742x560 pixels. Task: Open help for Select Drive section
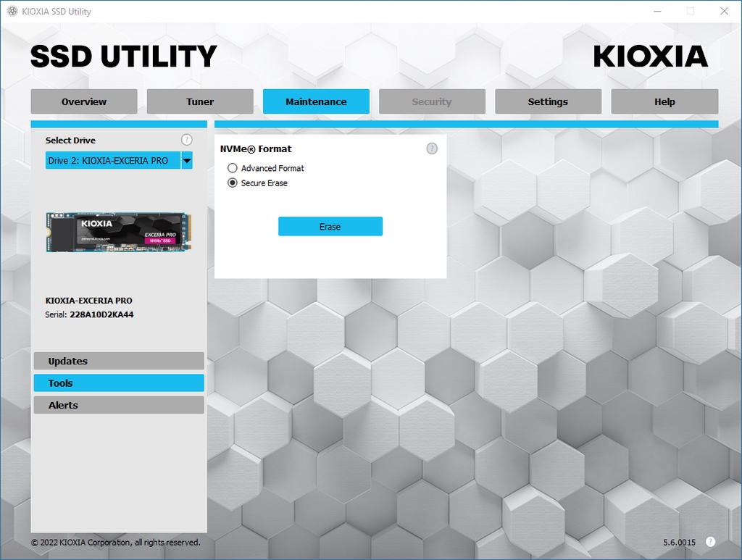tap(186, 140)
